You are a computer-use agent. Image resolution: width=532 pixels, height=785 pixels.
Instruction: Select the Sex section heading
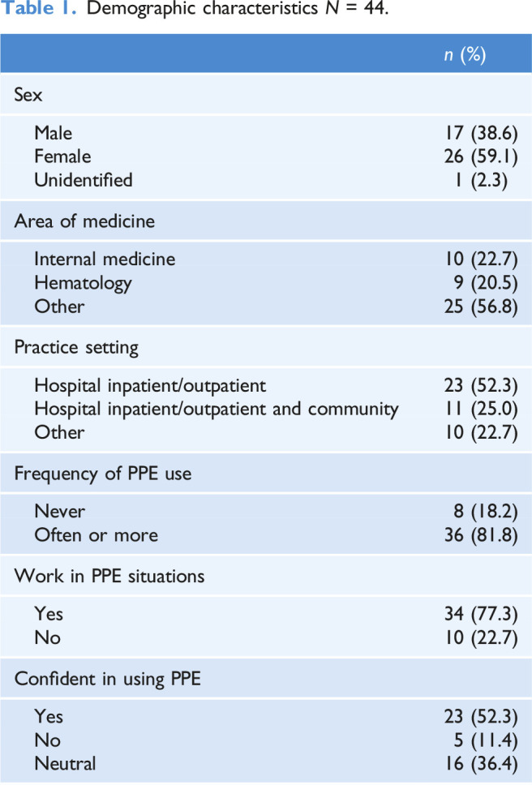(x=29, y=93)
